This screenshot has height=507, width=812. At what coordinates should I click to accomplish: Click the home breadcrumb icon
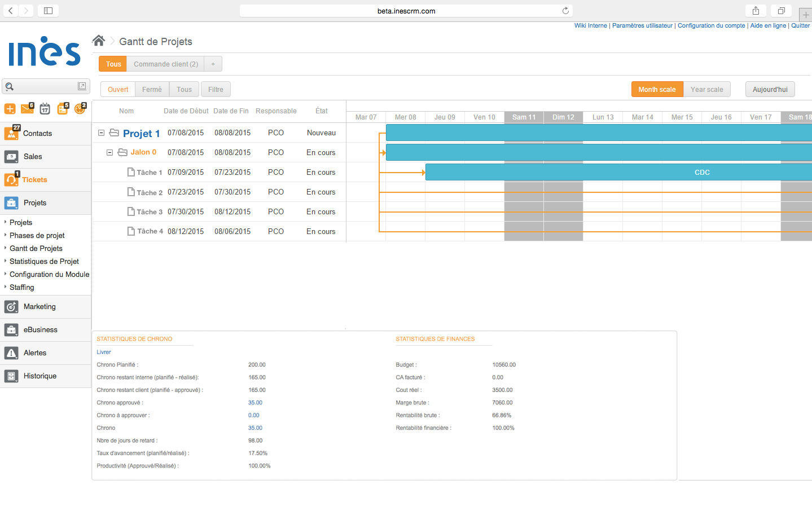[x=99, y=39]
